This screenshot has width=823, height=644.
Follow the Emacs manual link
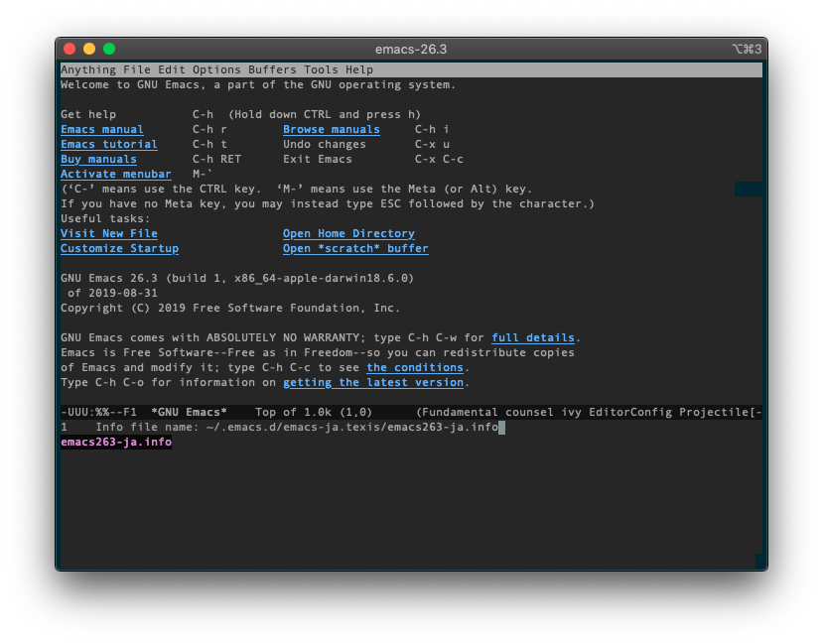(102, 130)
